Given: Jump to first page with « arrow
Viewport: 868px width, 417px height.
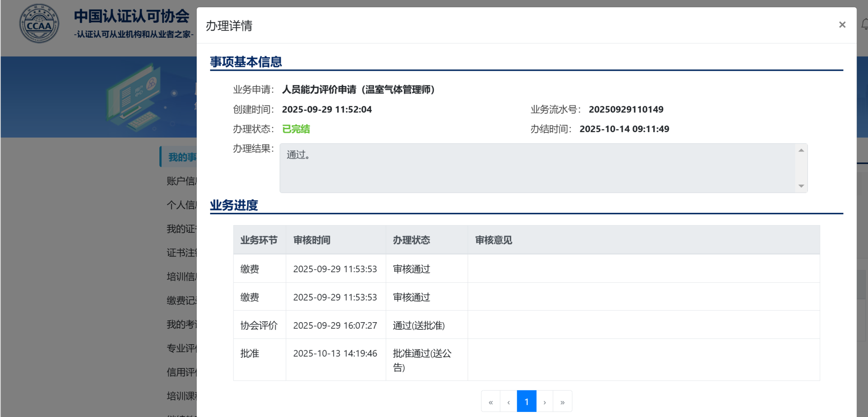Looking at the screenshot, I should click(x=490, y=401).
